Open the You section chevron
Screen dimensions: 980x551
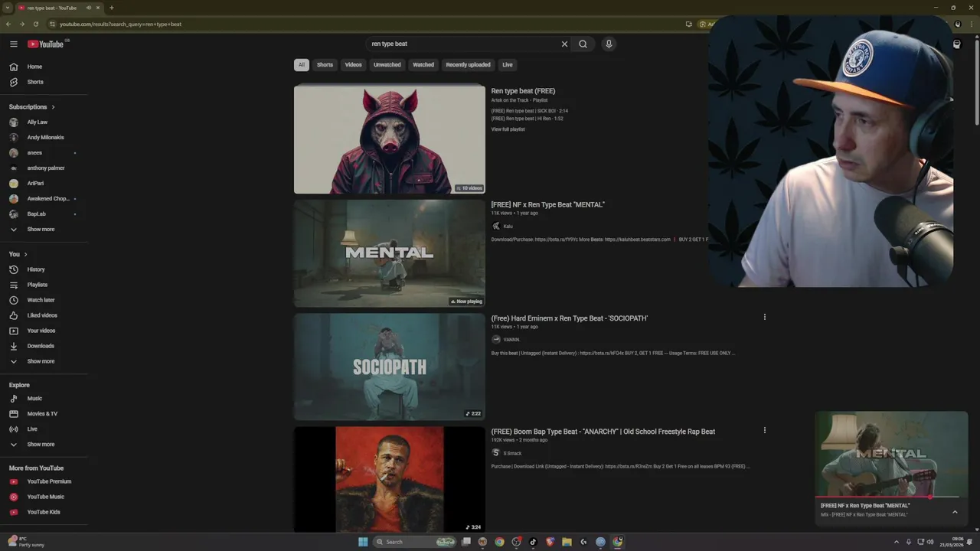(25, 254)
